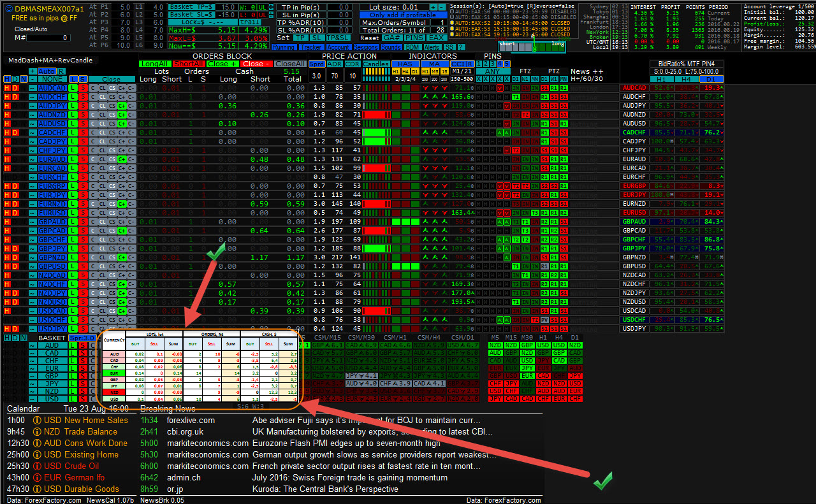Toggle the H4 timeframe under HAS
Image resolution: width=816 pixels, height=504 pixels.
[405, 71]
